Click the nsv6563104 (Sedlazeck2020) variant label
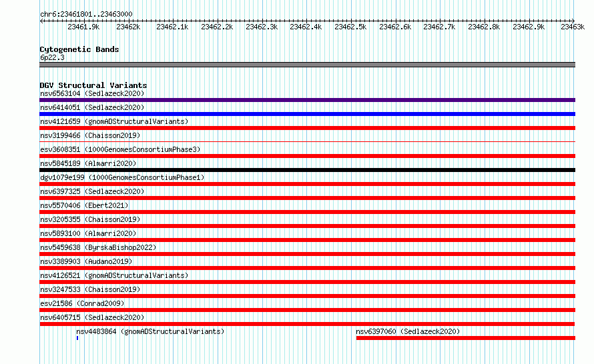This screenshot has height=364, width=594. tap(92, 93)
